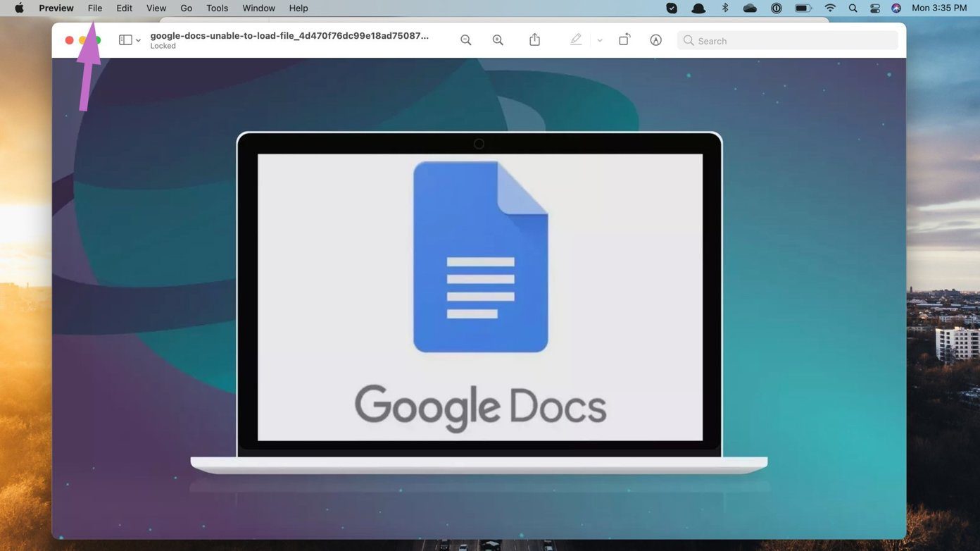Open Control Center in menu bar

[875, 8]
